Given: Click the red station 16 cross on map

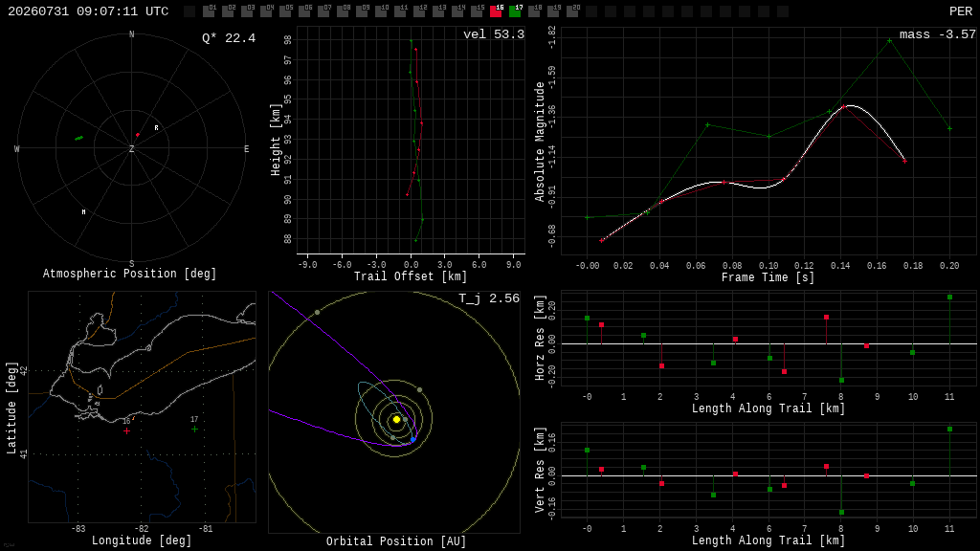Looking at the screenshot, I should (127, 431).
